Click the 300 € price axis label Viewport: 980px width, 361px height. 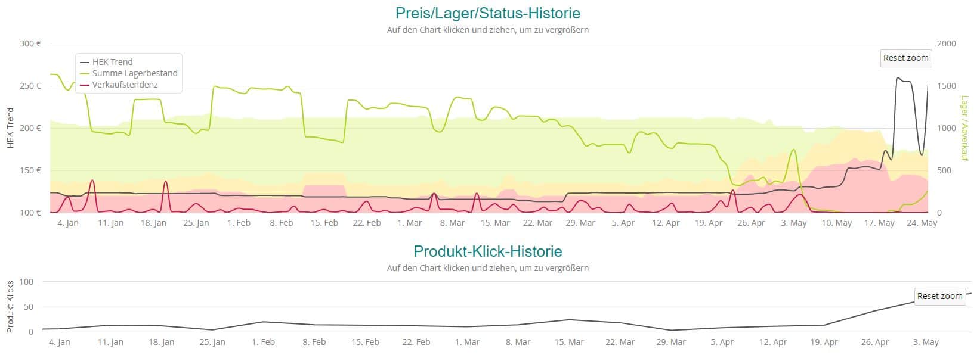(30, 43)
